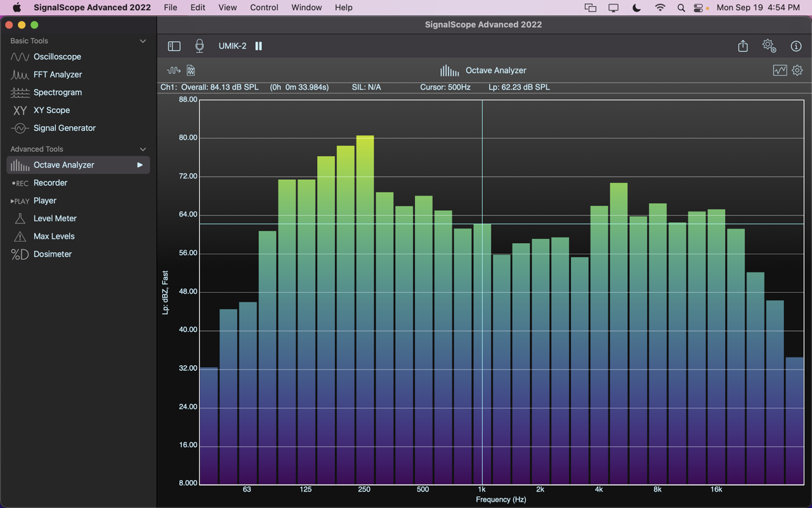Image resolution: width=812 pixels, height=508 pixels.
Task: Click the Cursor: 500Hz readout
Action: [445, 87]
